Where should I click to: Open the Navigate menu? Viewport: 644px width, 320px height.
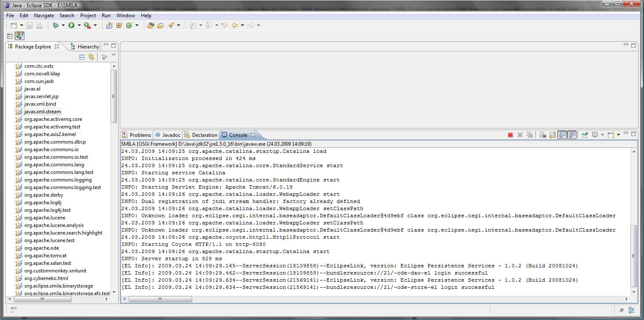point(44,16)
